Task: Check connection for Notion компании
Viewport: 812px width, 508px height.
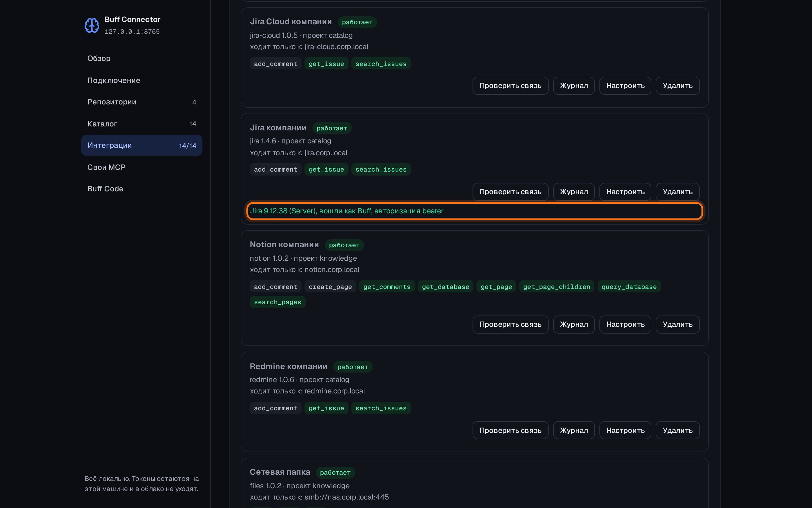Action: click(510, 325)
